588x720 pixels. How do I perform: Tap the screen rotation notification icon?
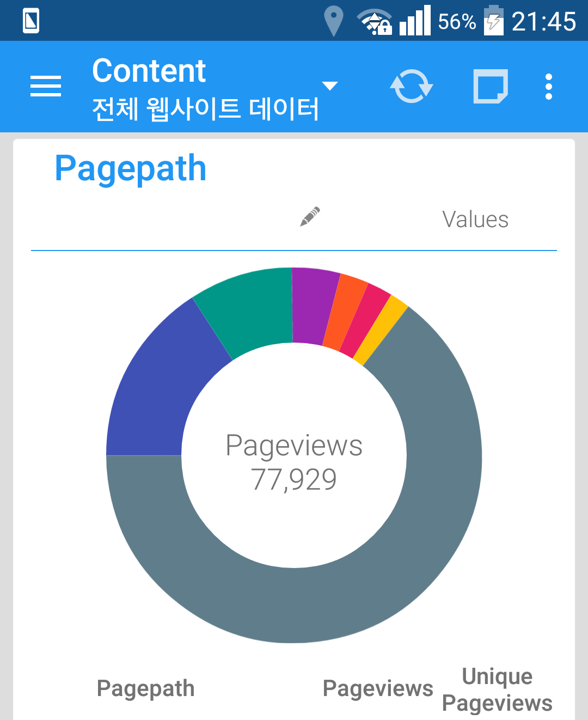coord(31,21)
